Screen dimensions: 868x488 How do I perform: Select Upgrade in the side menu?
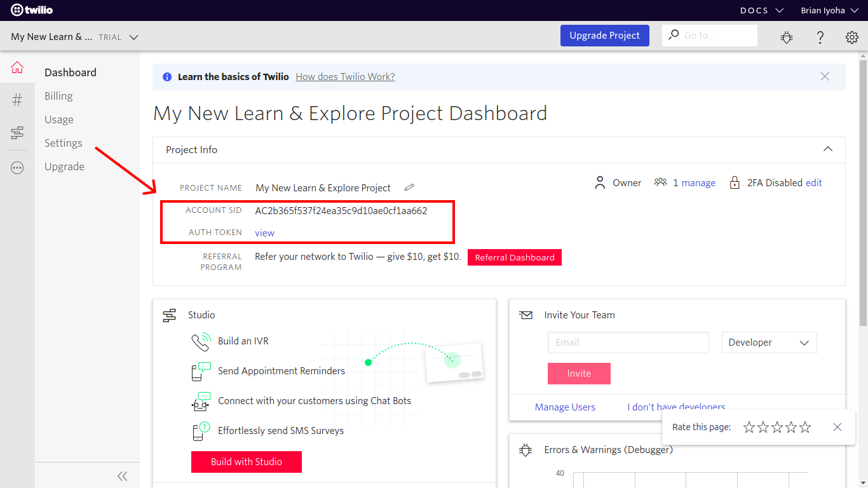[x=64, y=166]
